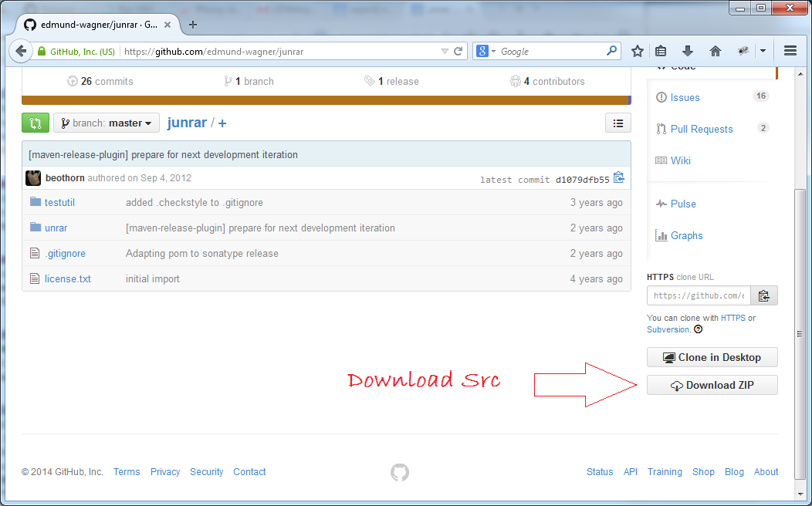Viewport: 812px width, 506px height.
Task: Open the branch: master dropdown
Action: (x=107, y=123)
